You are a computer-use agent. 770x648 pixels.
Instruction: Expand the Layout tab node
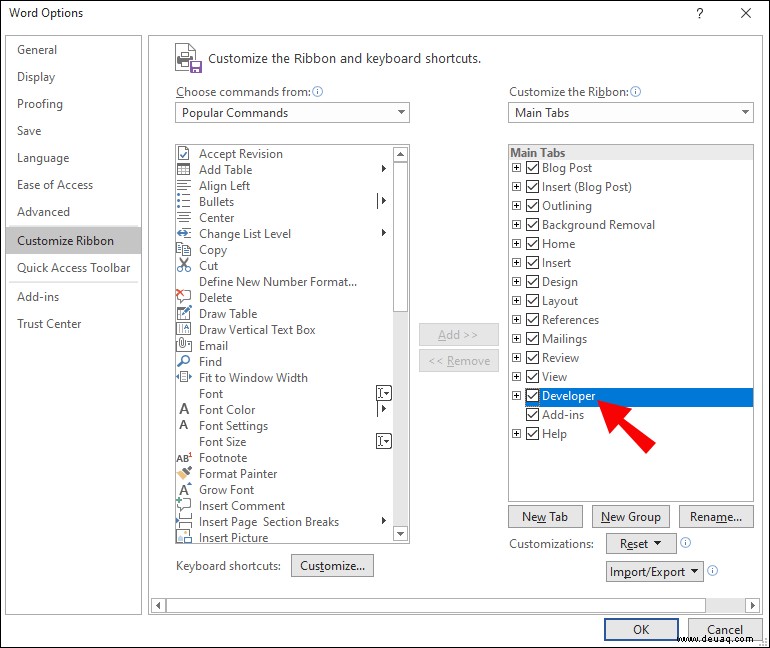(x=516, y=300)
